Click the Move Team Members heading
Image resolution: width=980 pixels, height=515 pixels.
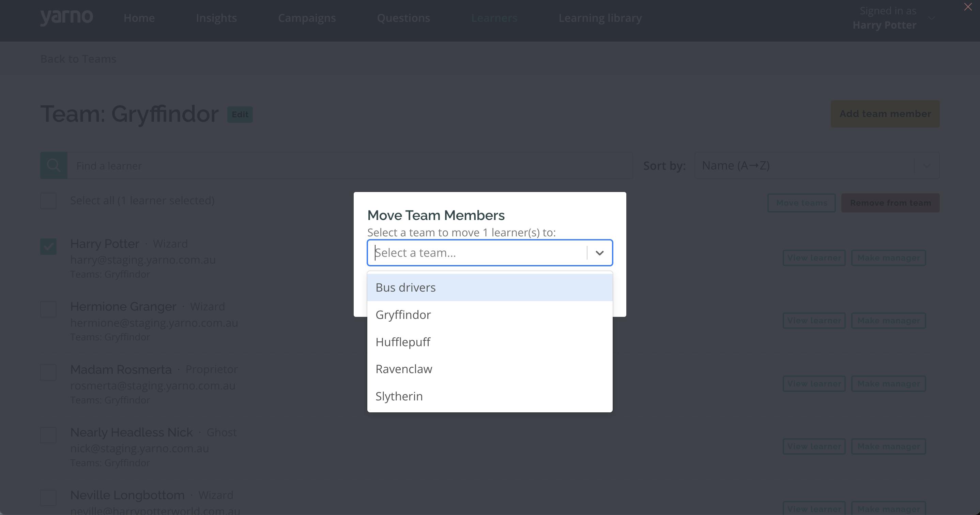click(x=436, y=215)
